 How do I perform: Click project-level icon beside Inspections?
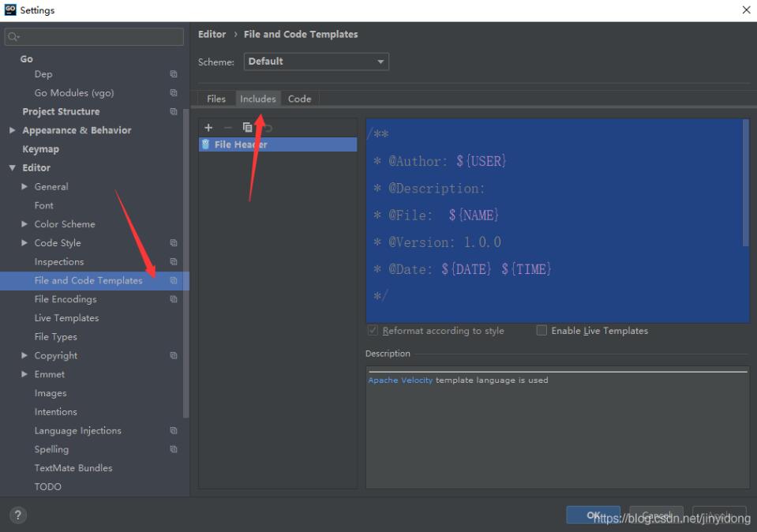point(174,262)
